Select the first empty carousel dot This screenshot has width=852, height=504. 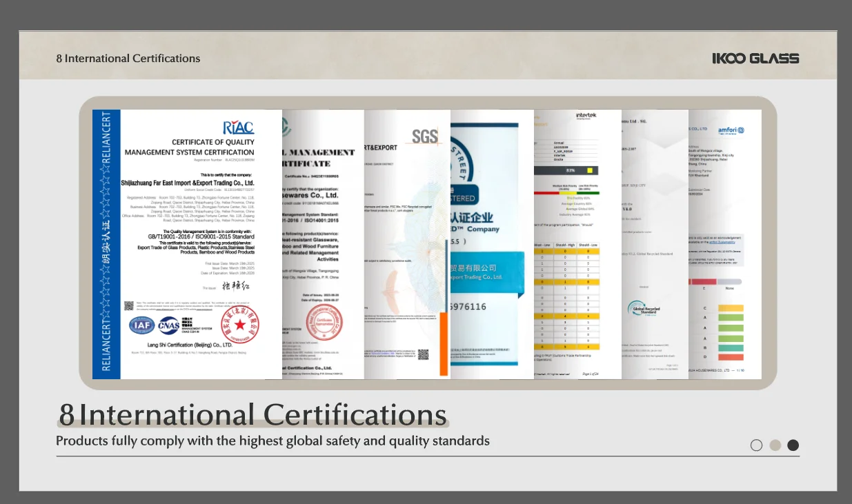click(756, 445)
